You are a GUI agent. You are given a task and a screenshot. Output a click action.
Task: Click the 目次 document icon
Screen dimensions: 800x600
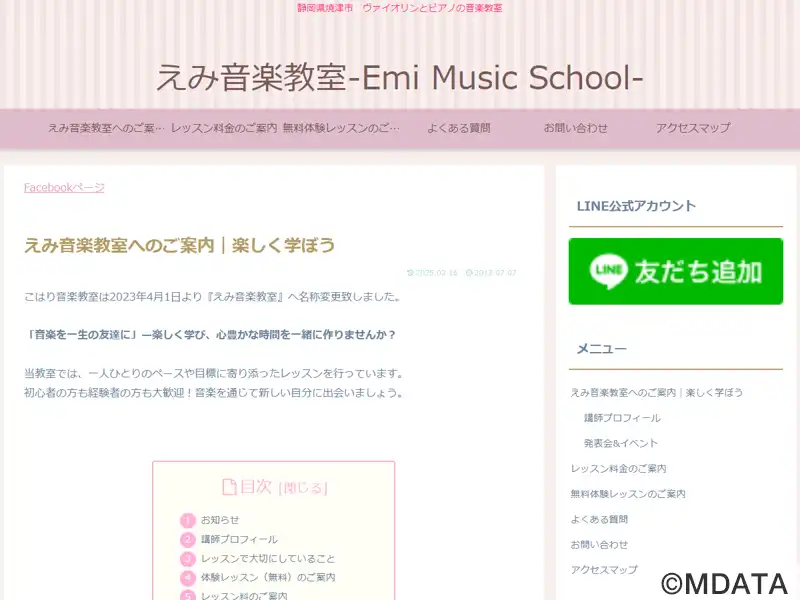[x=230, y=487]
